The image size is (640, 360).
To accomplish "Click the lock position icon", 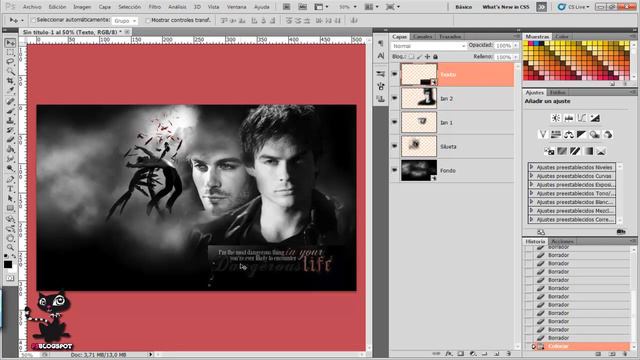I will point(427,57).
